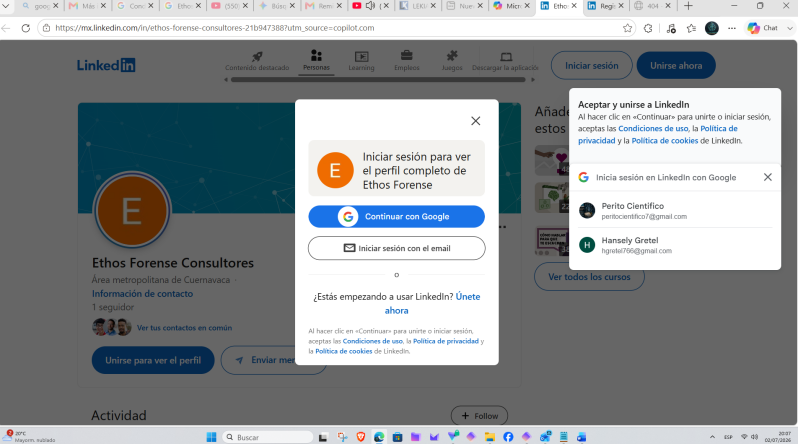Reload the page with refresh icon
798x444 pixels.
click(25, 28)
